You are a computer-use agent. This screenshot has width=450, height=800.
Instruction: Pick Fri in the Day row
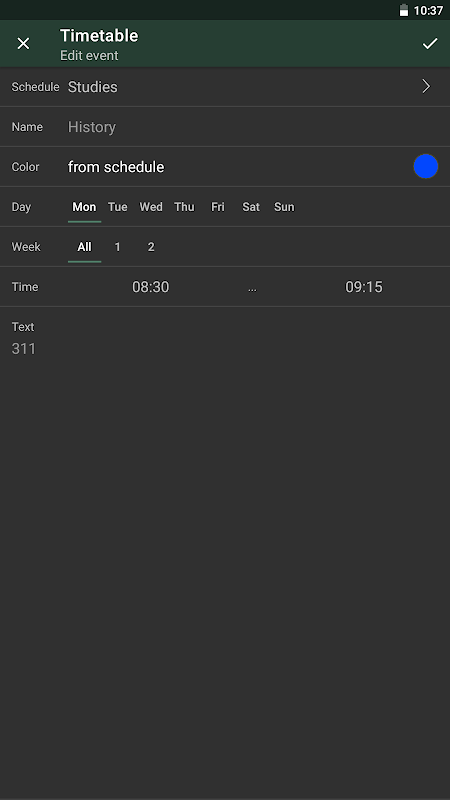(218, 207)
